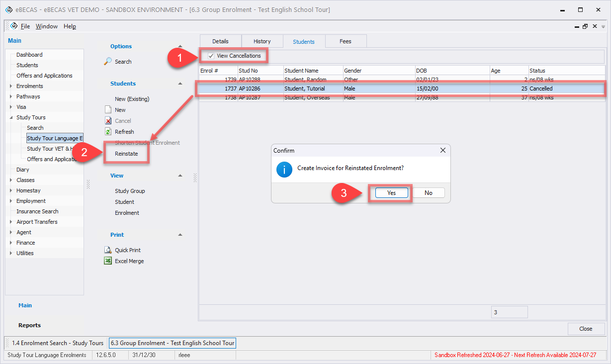611x364 pixels.
Task: Click Reinstate in Students panel
Action: point(126,154)
